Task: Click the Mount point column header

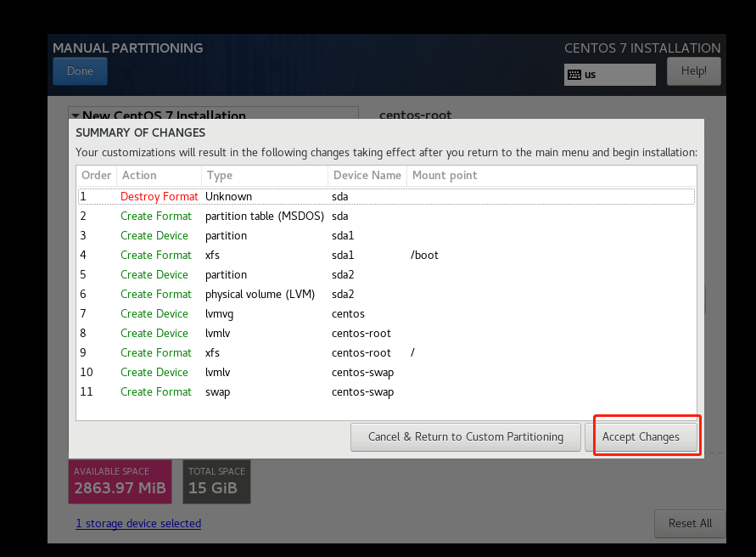Action: [552, 175]
